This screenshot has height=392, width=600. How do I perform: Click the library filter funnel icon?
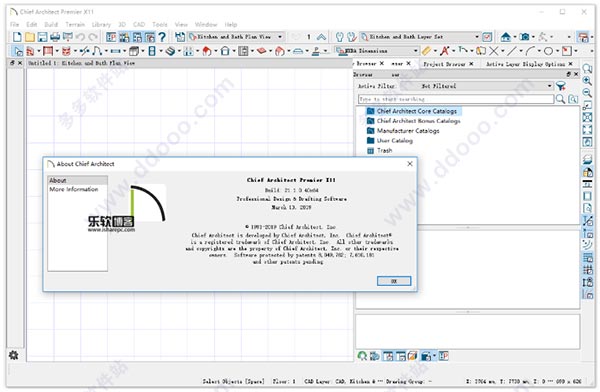click(561, 86)
